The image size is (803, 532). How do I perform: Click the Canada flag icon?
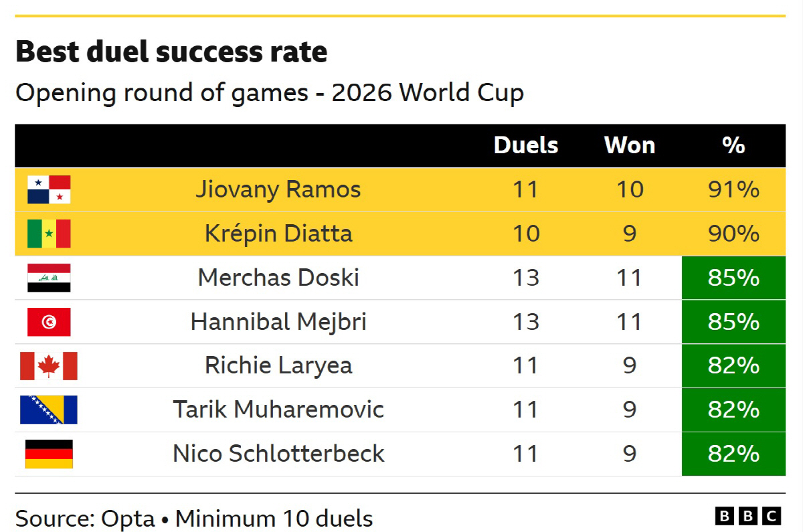tap(49, 366)
